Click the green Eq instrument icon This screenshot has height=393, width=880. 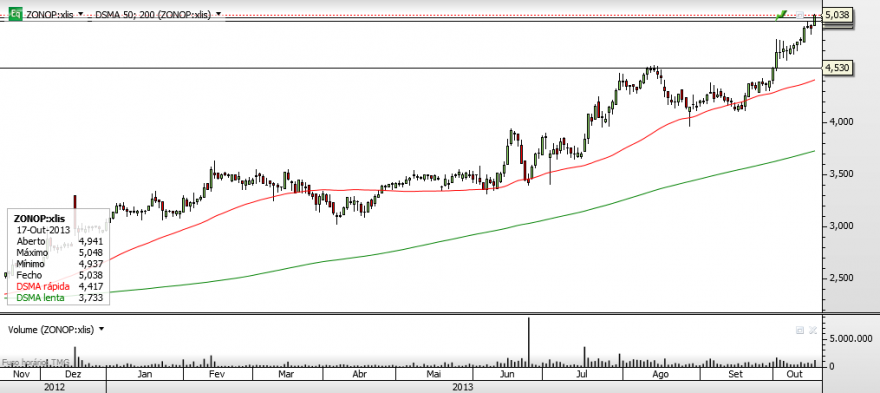17,13
